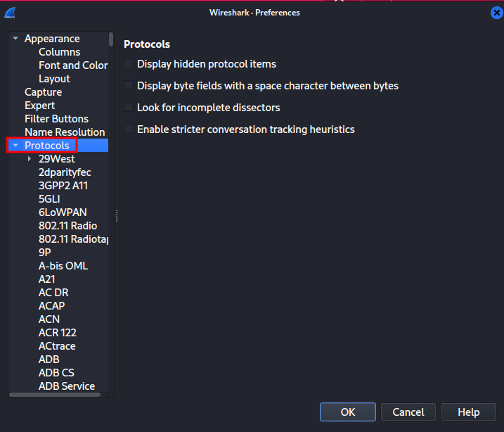
Task: Select ADB Service protocol
Action: click(x=67, y=386)
